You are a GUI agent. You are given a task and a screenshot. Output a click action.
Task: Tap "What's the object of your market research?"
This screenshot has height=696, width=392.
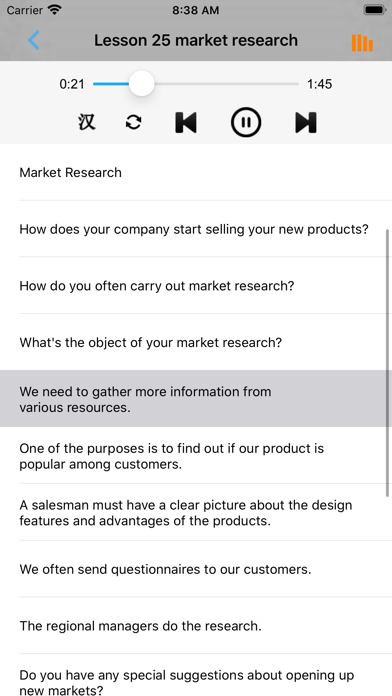coord(196,342)
